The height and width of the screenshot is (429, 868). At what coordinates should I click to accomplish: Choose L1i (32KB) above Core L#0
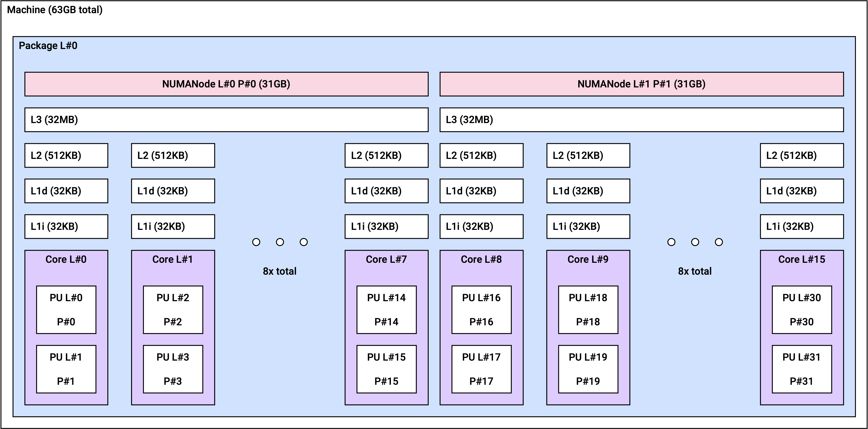tap(66, 227)
